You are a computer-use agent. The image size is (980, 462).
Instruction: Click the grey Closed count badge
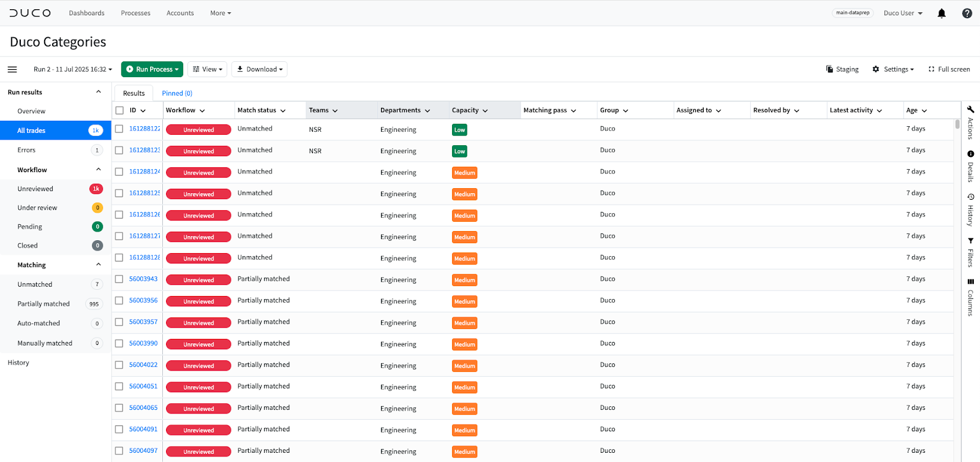coord(97,246)
